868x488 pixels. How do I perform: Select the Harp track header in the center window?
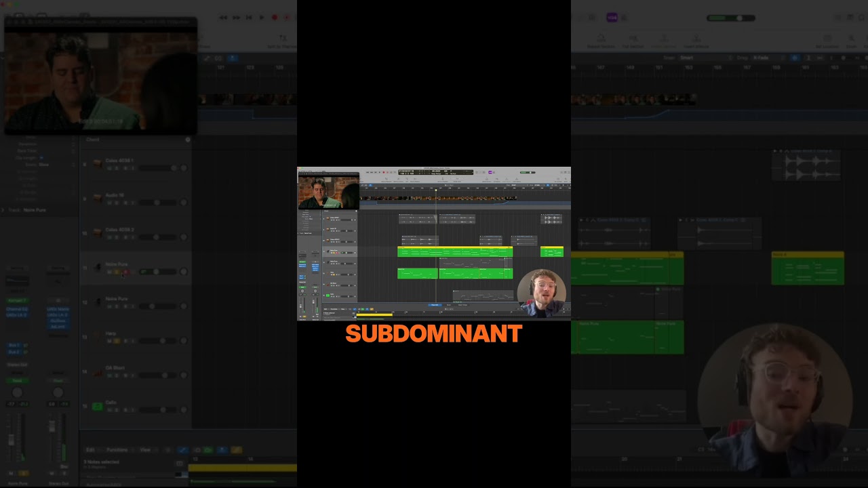[x=340, y=273]
